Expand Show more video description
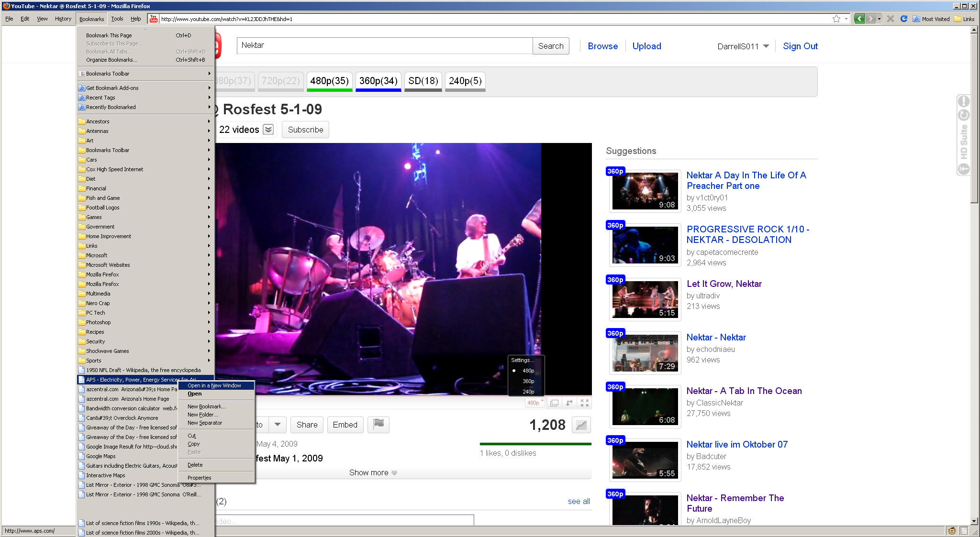Screen dimensions: 980x537 click(373, 472)
